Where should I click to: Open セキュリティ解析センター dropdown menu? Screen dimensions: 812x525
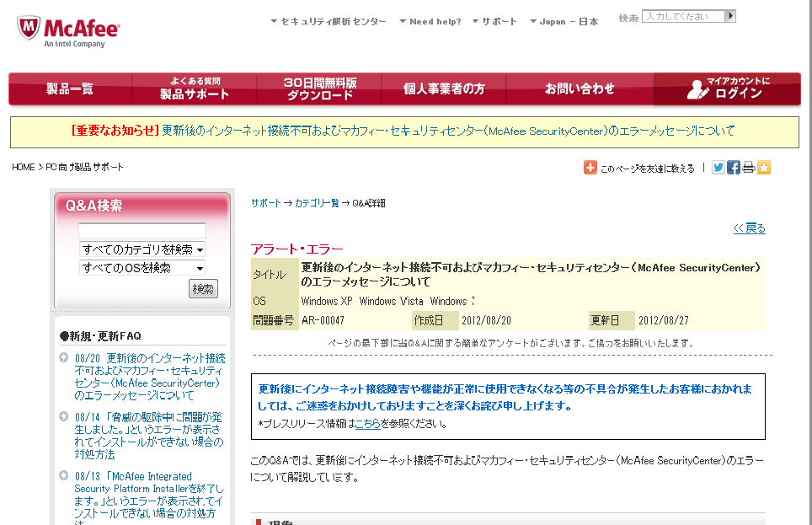tap(329, 22)
